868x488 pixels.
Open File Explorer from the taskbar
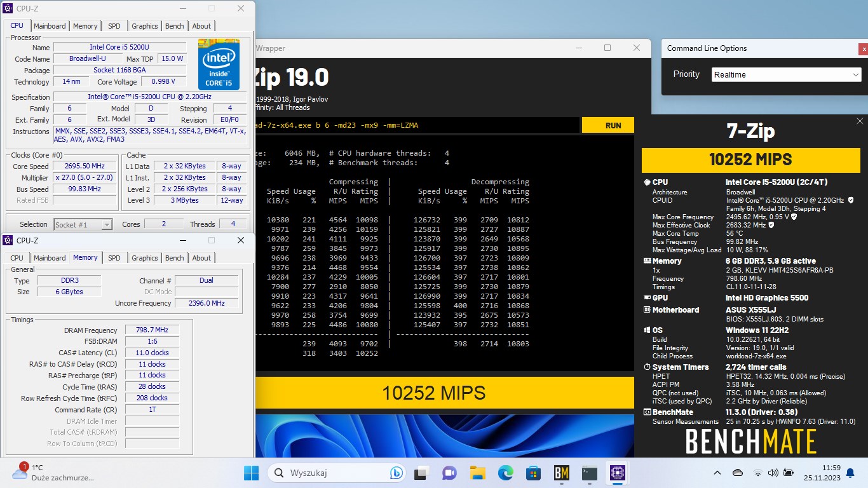477,473
